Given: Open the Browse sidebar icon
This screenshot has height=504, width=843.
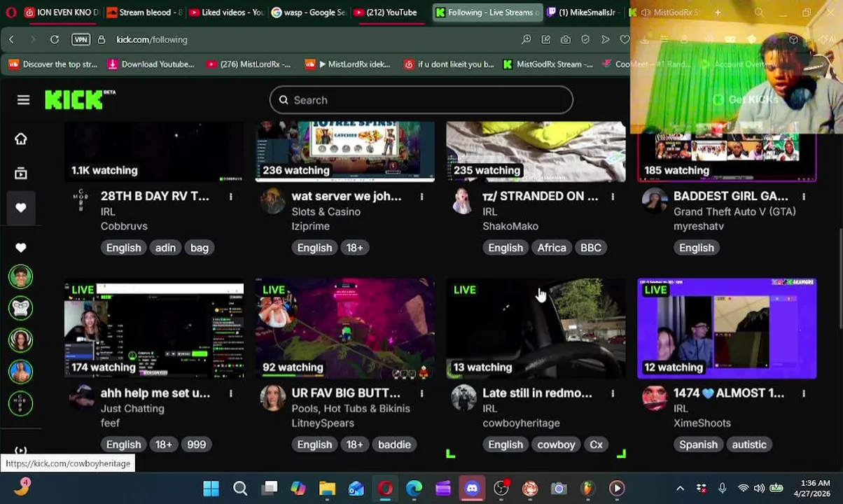Looking at the screenshot, I should tap(21, 173).
